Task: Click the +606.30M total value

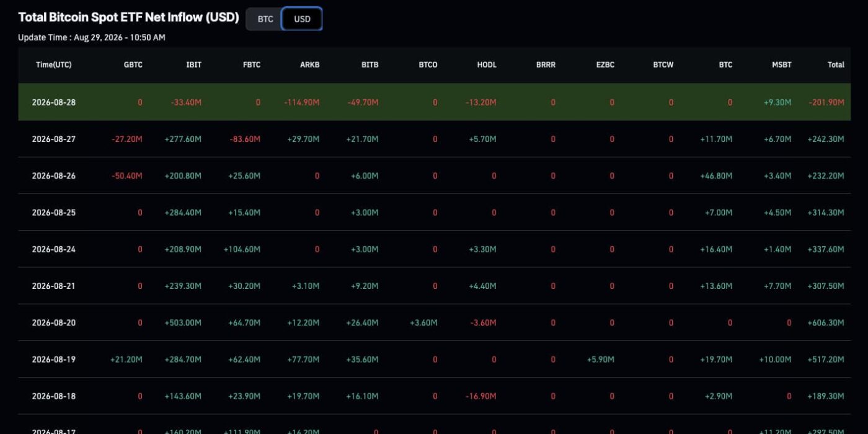Action: tap(826, 322)
